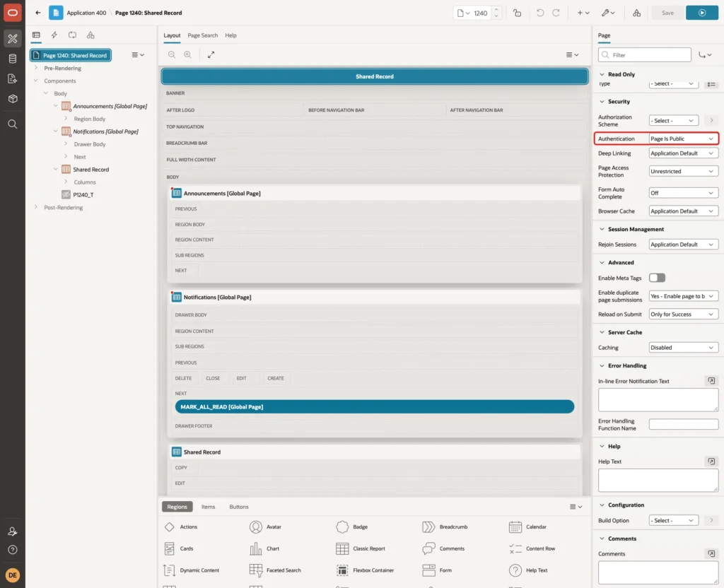Click the page lock icon
Viewport: 724px width, 588px height.
coord(517,13)
